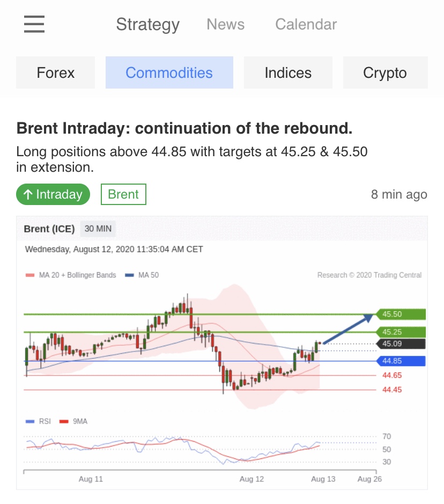Open the hamburger menu icon
Image resolution: width=444 pixels, height=504 pixels.
[x=34, y=24]
